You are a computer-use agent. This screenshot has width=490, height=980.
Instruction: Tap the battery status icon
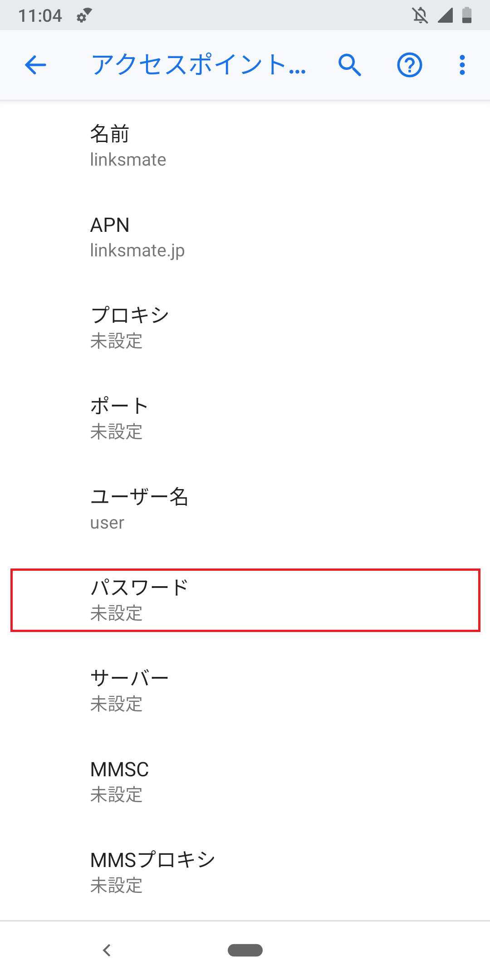click(x=468, y=16)
